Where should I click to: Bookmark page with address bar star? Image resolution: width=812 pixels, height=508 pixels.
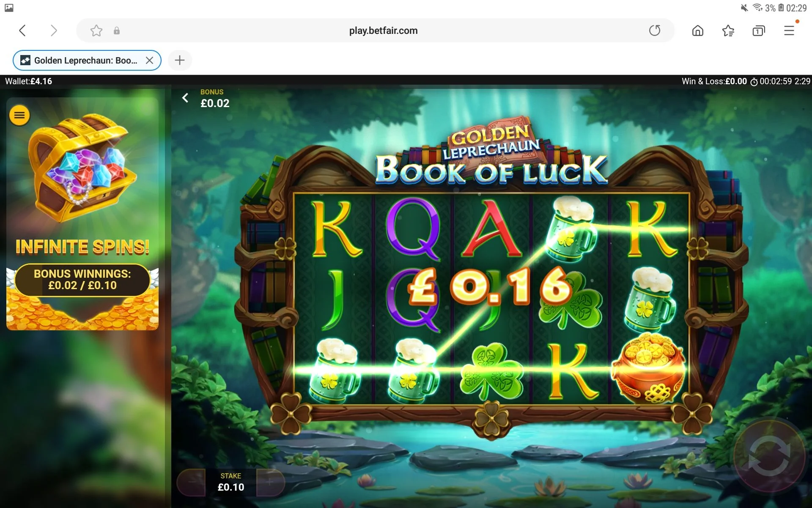(96, 30)
